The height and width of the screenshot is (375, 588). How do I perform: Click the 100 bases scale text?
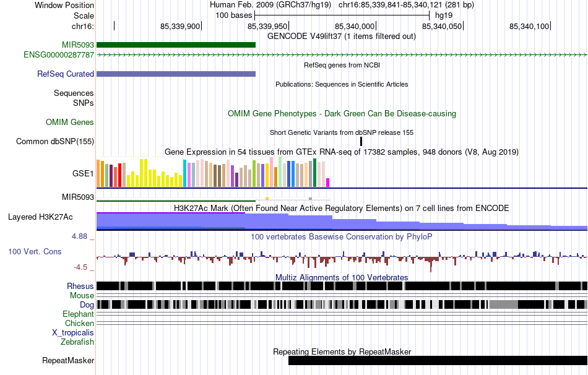pos(233,15)
